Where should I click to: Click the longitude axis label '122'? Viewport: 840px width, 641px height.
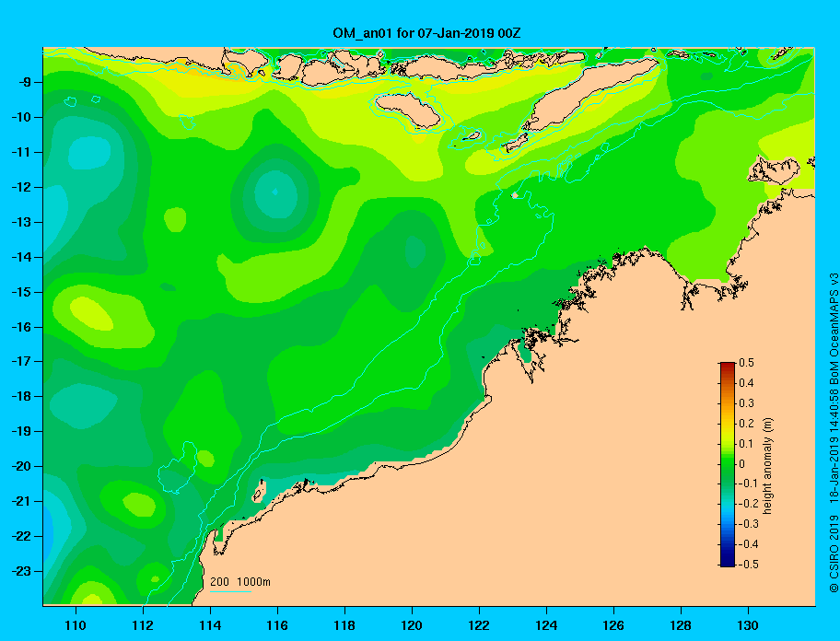point(479,625)
